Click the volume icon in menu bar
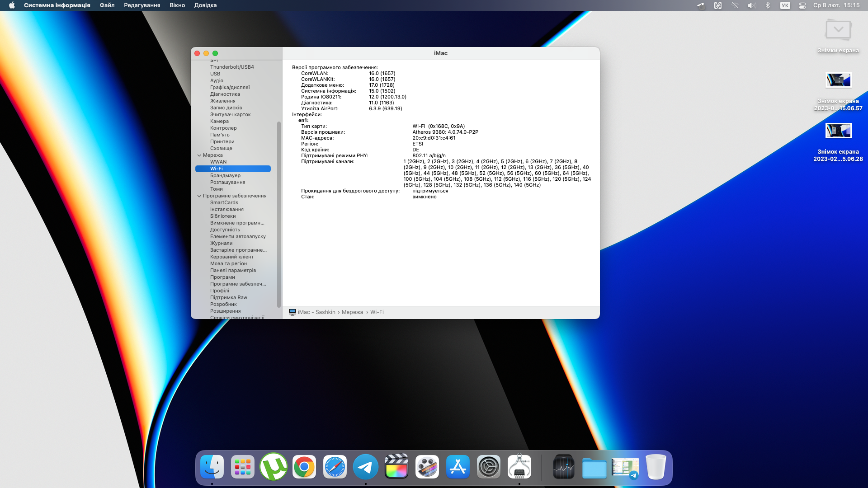The image size is (868, 488). 751,5
